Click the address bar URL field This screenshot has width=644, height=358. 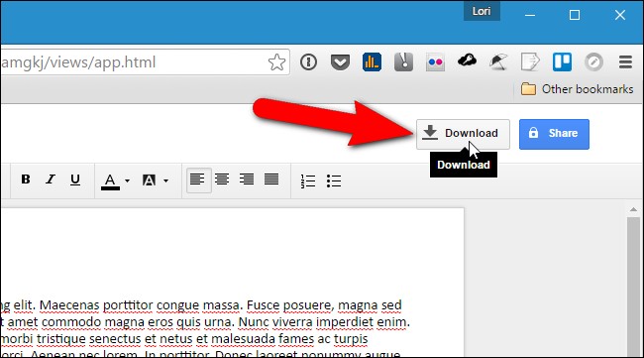[x=146, y=62]
